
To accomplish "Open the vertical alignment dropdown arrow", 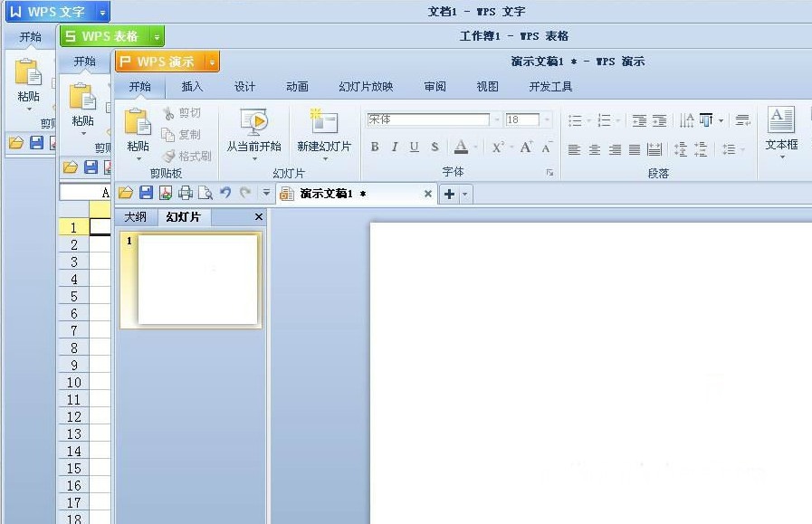I will pyautogui.click(x=721, y=120).
